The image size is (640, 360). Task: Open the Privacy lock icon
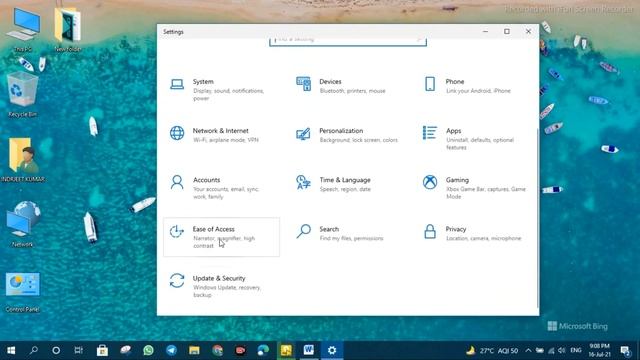tap(430, 231)
